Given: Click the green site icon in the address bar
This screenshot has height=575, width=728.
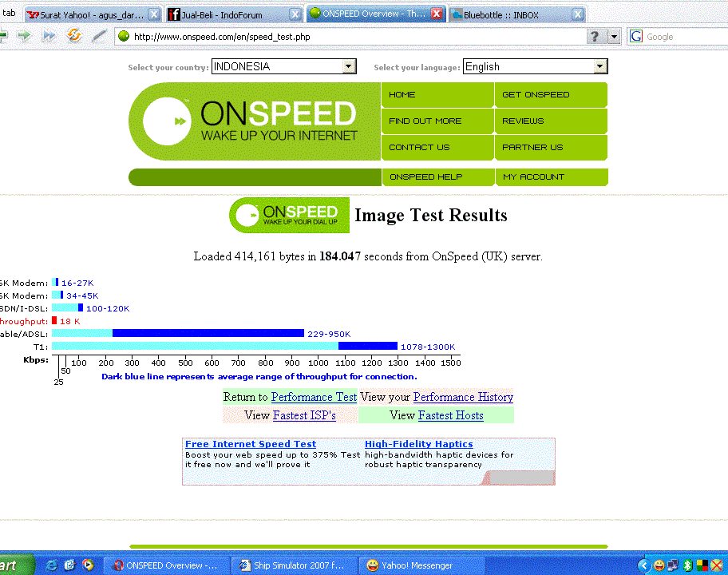Looking at the screenshot, I should click(124, 36).
